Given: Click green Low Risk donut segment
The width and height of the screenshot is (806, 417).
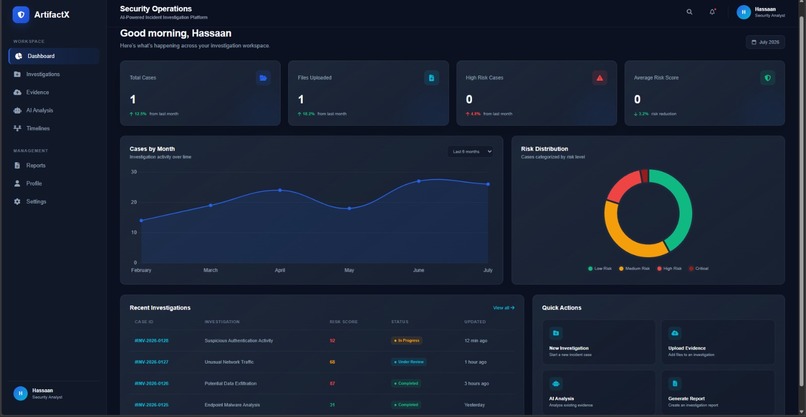Looking at the screenshot, I should (682, 205).
